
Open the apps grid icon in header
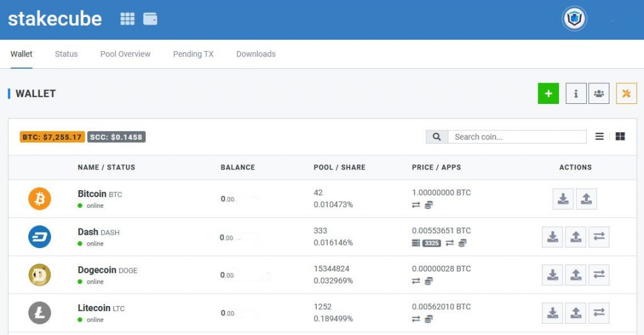pos(127,19)
